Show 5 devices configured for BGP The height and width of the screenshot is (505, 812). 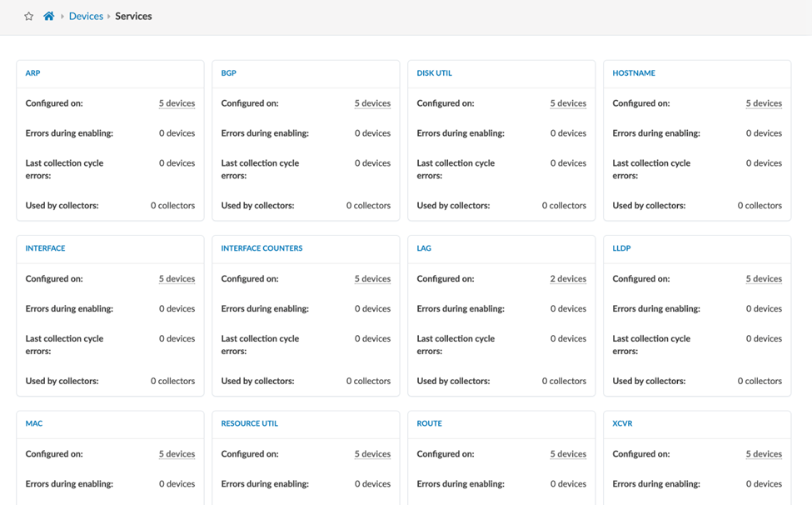[372, 104]
